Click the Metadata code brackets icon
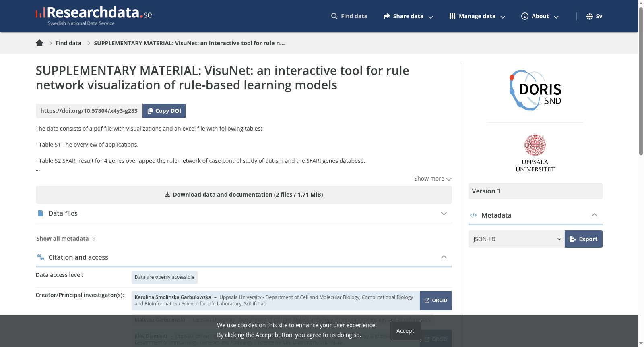 473,215
